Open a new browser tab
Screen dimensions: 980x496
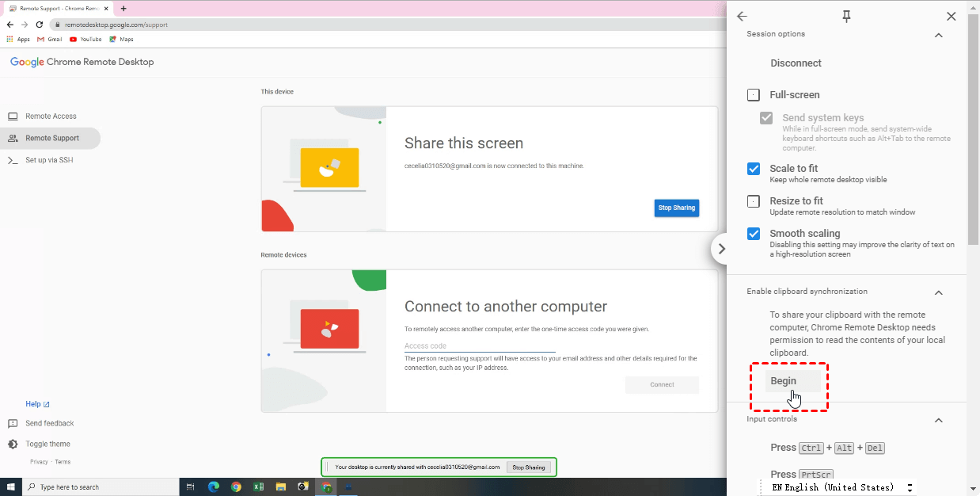point(123,8)
